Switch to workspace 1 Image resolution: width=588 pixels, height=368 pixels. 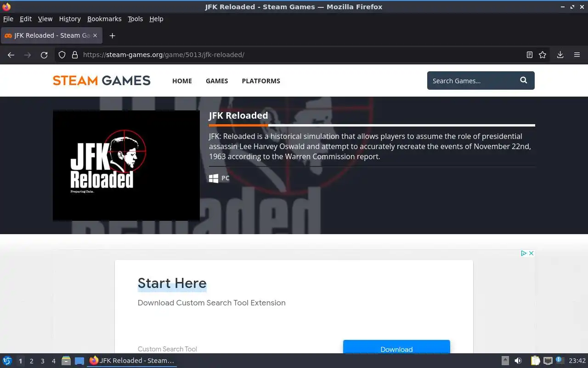click(x=20, y=361)
